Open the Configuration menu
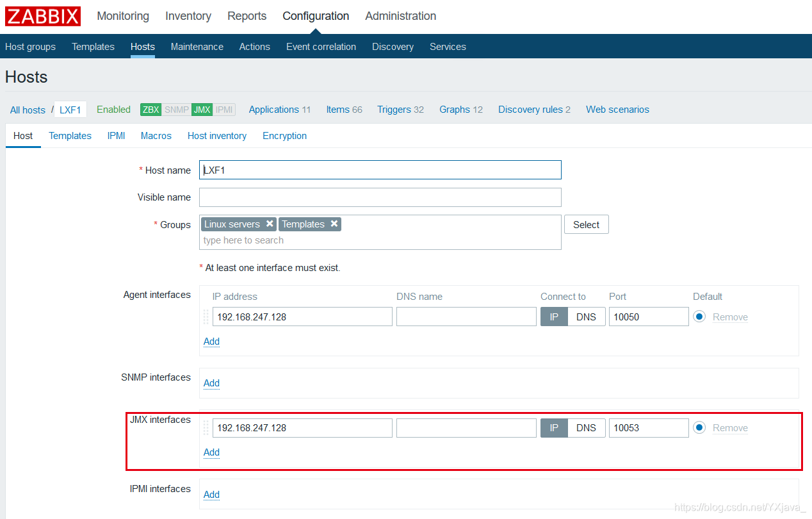 tap(316, 16)
